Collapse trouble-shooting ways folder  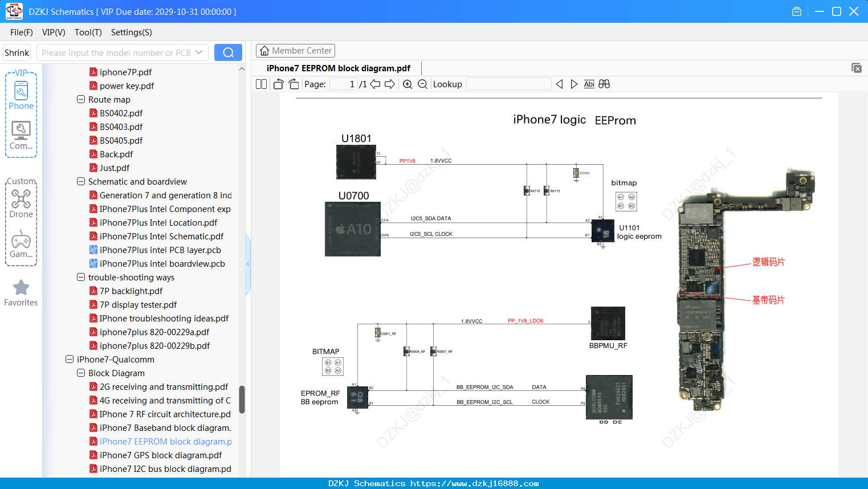81,277
